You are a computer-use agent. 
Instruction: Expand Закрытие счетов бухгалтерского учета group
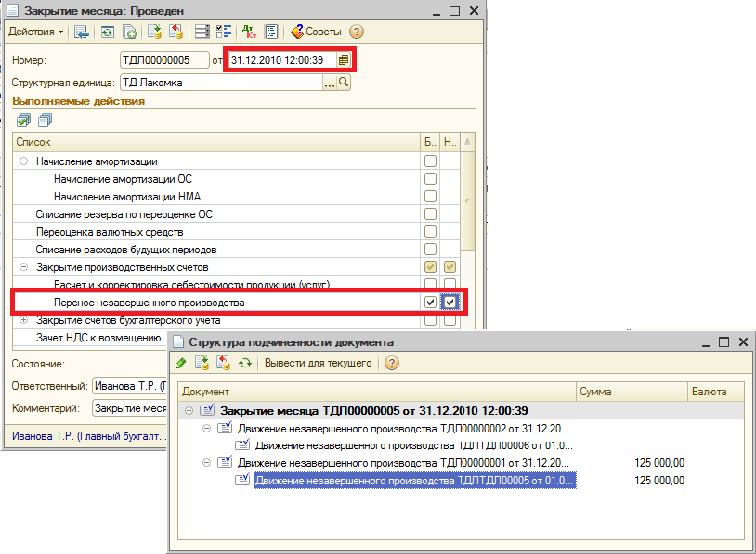click(23, 320)
